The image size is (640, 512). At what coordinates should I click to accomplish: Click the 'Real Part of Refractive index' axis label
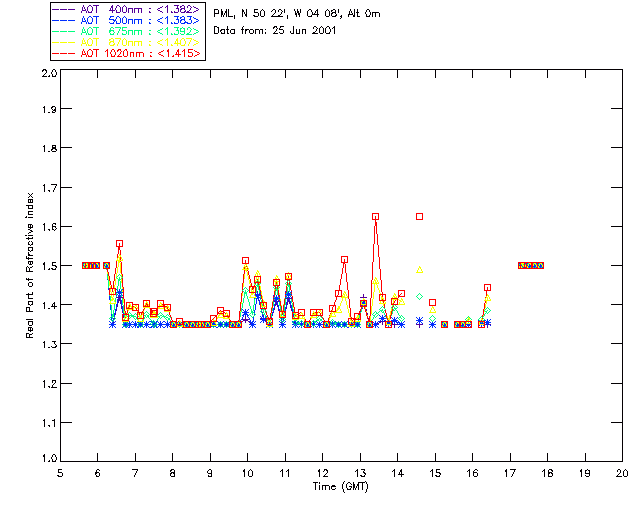(x=30, y=265)
